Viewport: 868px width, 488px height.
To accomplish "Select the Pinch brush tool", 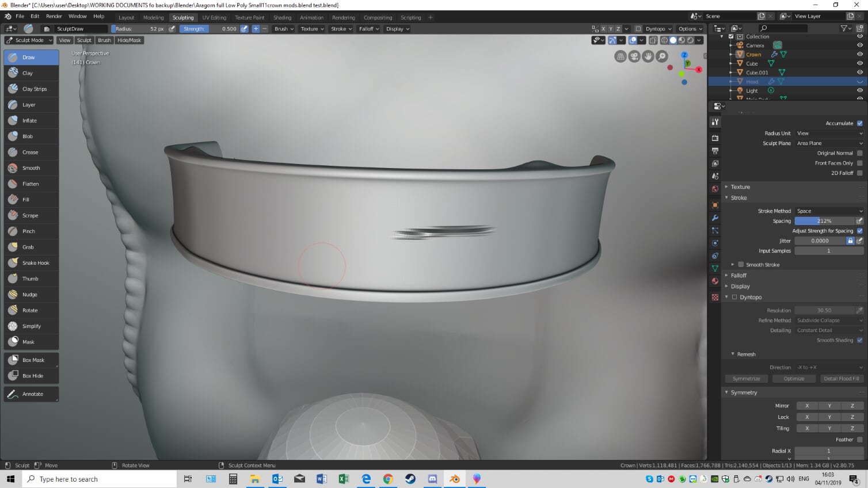I will pyautogui.click(x=31, y=231).
